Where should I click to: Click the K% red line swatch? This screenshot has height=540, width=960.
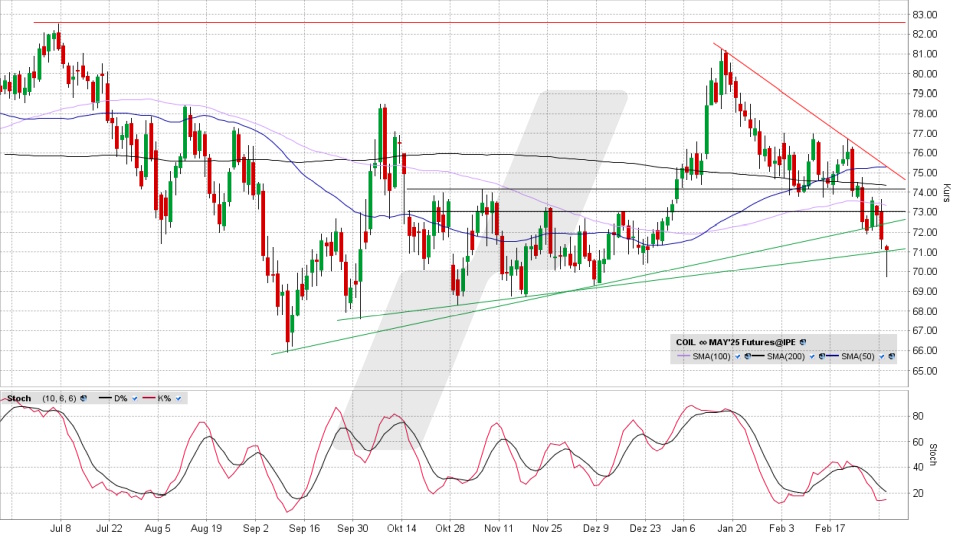(148, 398)
